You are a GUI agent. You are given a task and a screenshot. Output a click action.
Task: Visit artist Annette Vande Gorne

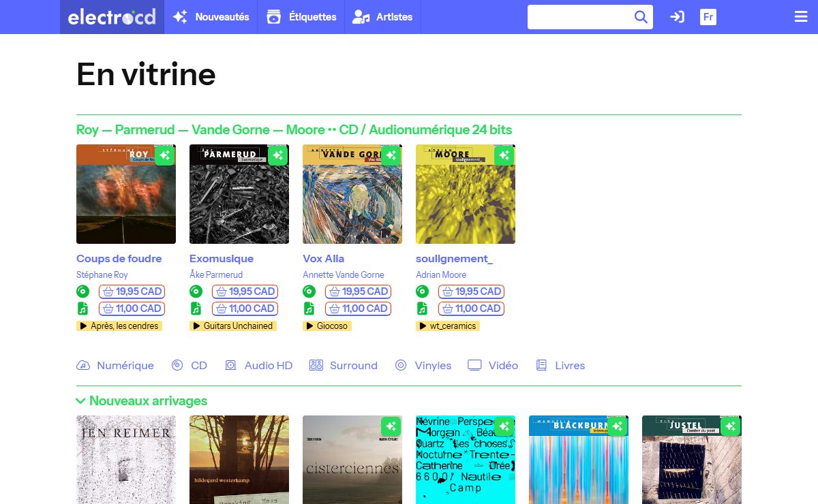click(344, 274)
